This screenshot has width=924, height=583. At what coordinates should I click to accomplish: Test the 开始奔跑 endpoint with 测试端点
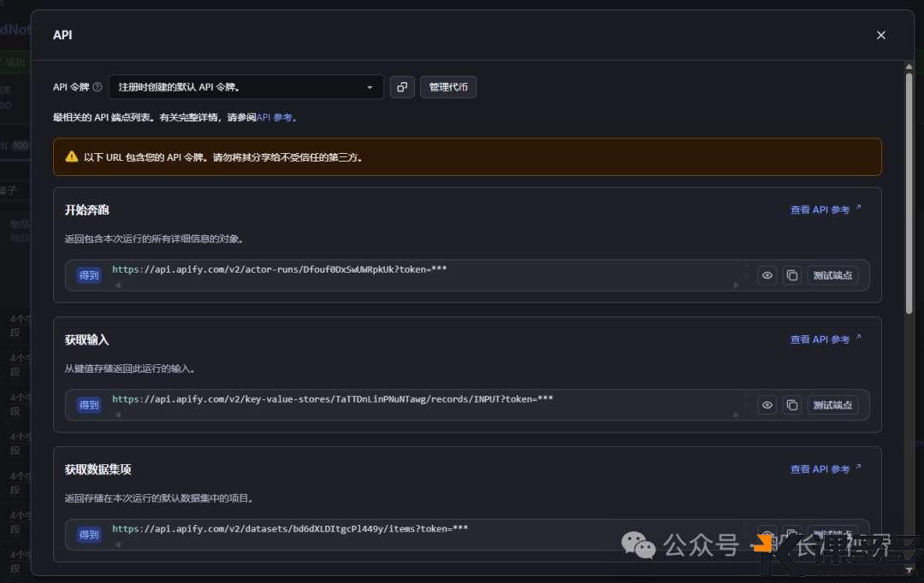[x=832, y=275]
